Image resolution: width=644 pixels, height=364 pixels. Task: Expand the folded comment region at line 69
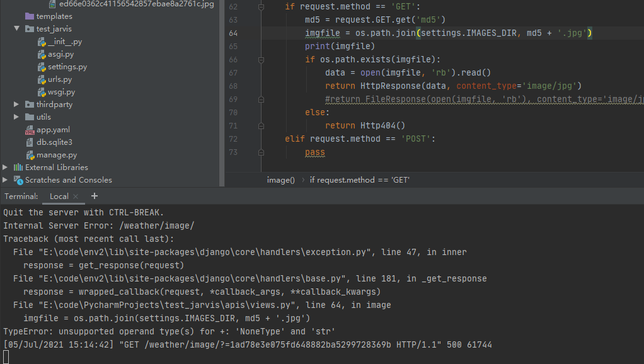pos(260,99)
